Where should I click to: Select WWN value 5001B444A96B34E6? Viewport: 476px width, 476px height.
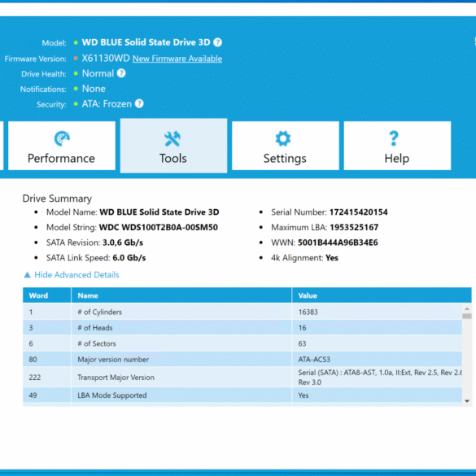[338, 242]
